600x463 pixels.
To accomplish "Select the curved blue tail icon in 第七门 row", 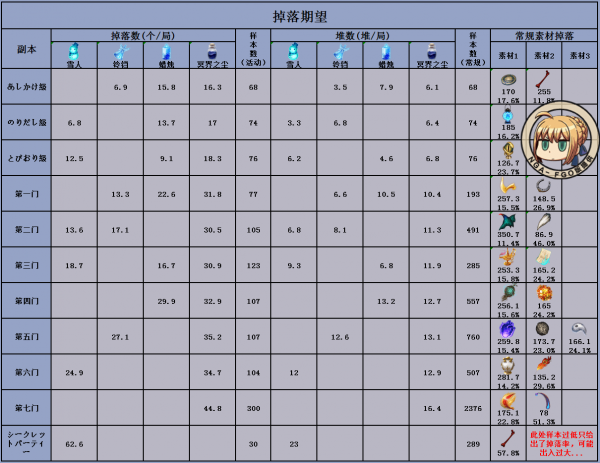I will tap(543, 400).
